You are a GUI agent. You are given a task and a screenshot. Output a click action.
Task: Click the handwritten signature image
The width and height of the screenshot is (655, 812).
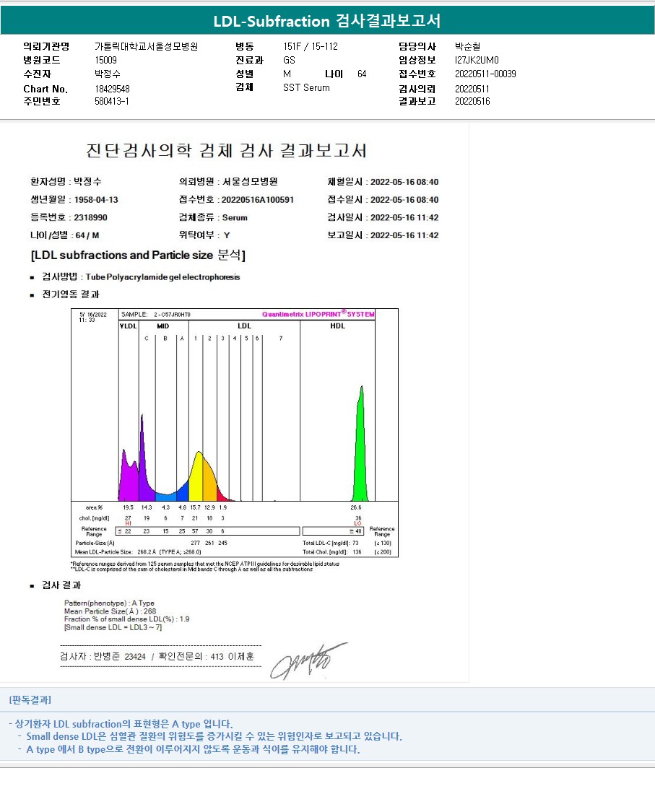[x=308, y=661]
